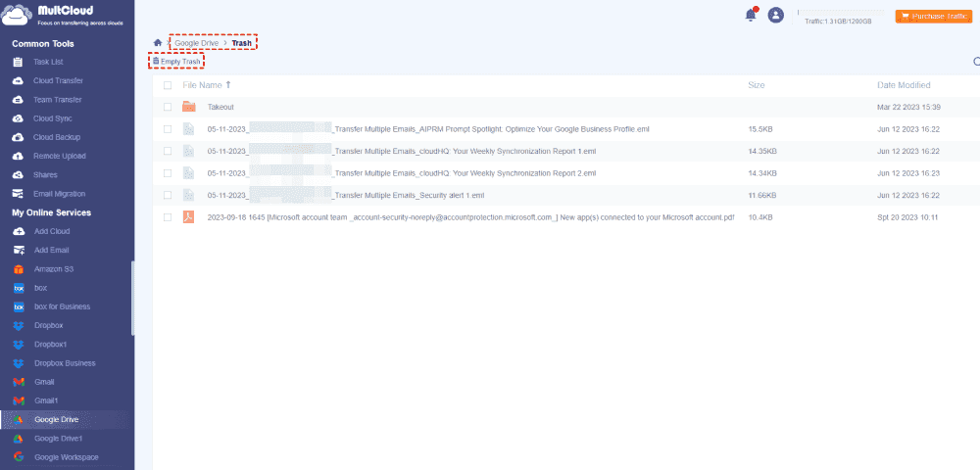Click the Size column header
Image resolution: width=980 pixels, height=470 pixels.
point(756,85)
